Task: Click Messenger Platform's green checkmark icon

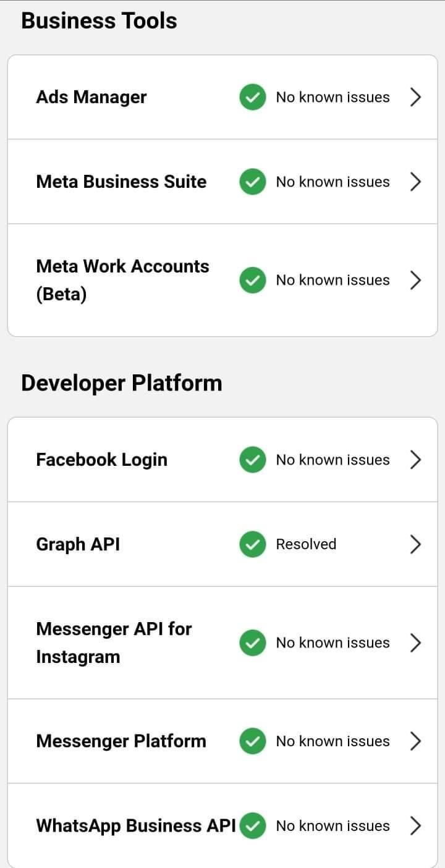Action: pos(252,741)
